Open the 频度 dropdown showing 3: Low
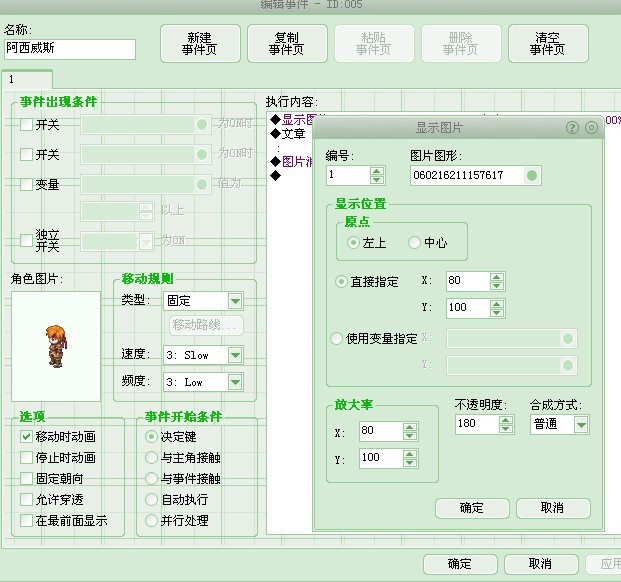The height and width of the screenshot is (582, 621). tap(235, 382)
